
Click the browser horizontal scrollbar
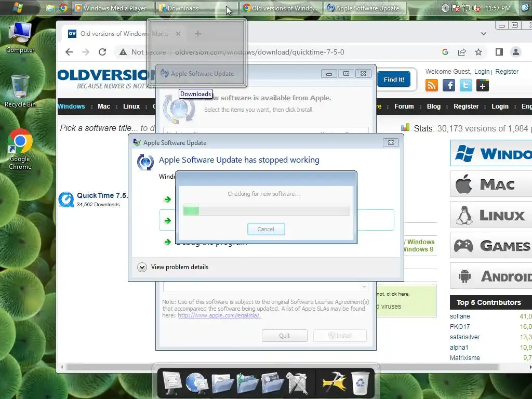[283, 367]
